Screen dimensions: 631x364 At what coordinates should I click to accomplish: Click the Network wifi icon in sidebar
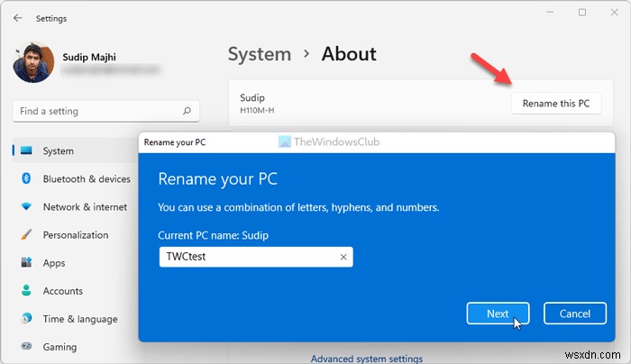tap(26, 206)
